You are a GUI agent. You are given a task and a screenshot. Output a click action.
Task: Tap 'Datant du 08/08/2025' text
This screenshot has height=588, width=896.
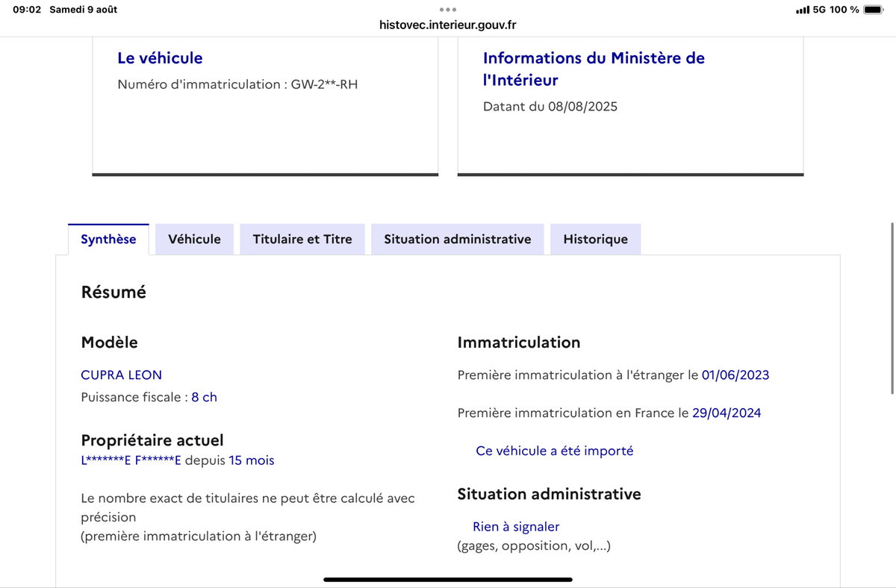coord(550,107)
